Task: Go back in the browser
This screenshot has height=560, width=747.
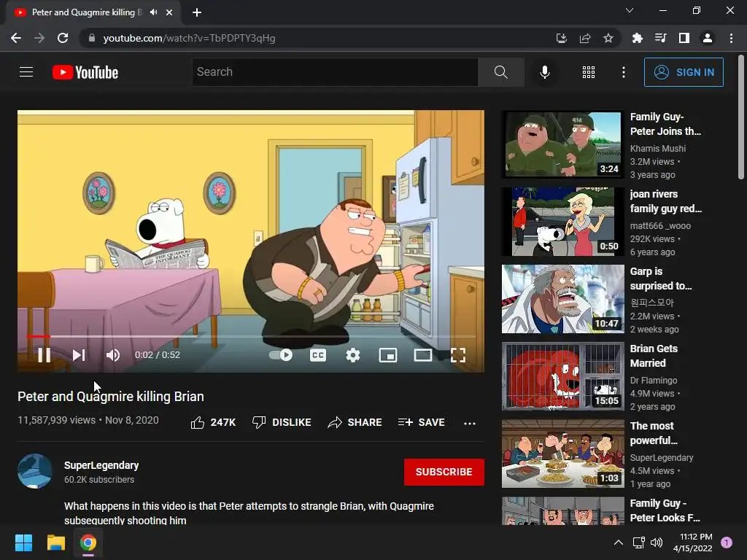Action: (x=16, y=38)
